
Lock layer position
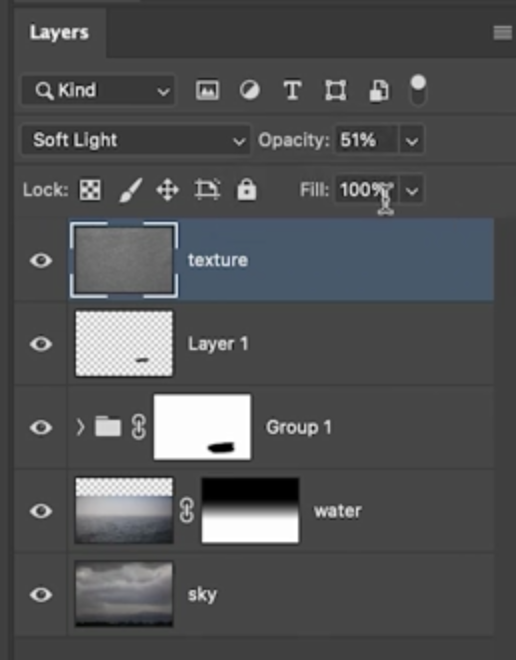pyautogui.click(x=168, y=190)
